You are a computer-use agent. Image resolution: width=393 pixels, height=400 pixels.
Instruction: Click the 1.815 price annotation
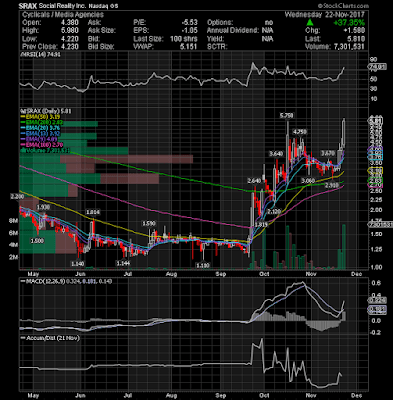261,225
